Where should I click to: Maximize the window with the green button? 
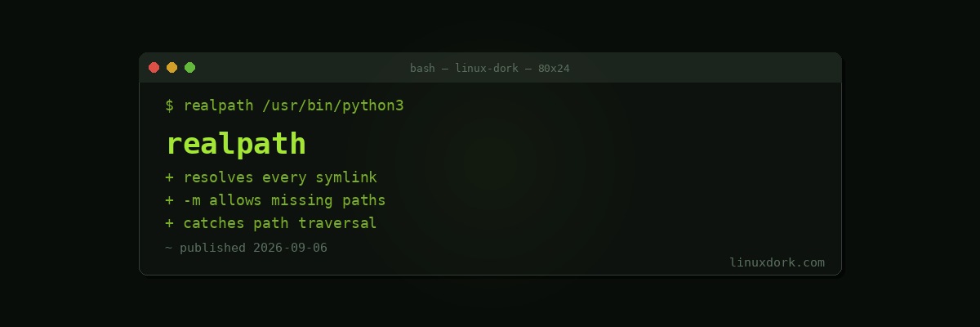coord(189,68)
